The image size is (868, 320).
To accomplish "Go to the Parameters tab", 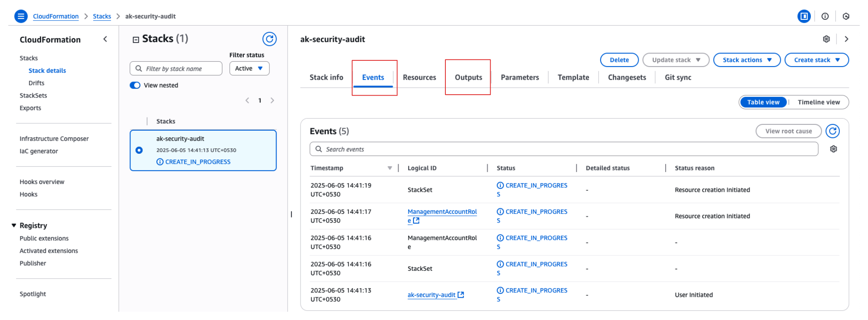I will tap(520, 77).
